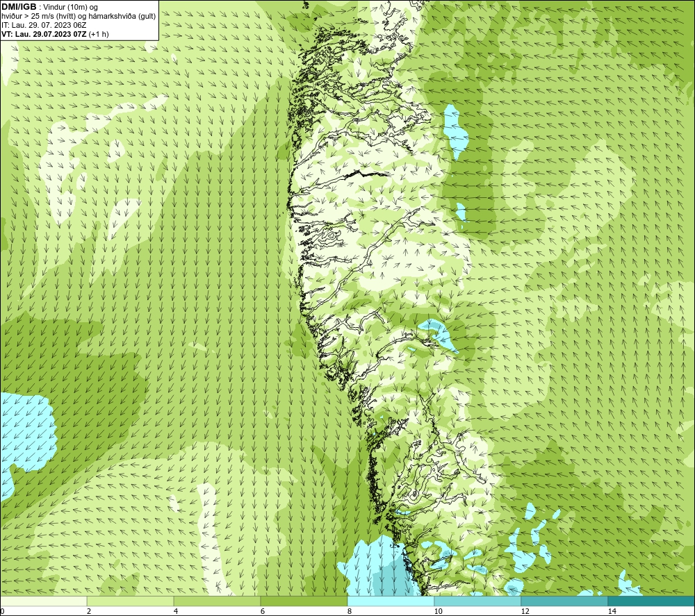Click the 2-4 m/s light green swatch
Viewport: 695px width, 616px height.
click(x=131, y=601)
